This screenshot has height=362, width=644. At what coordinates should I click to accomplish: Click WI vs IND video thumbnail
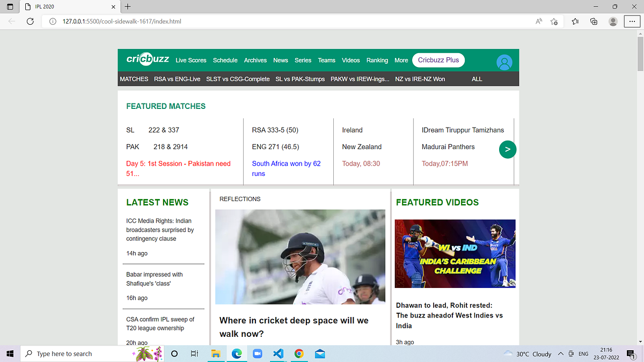click(x=455, y=254)
